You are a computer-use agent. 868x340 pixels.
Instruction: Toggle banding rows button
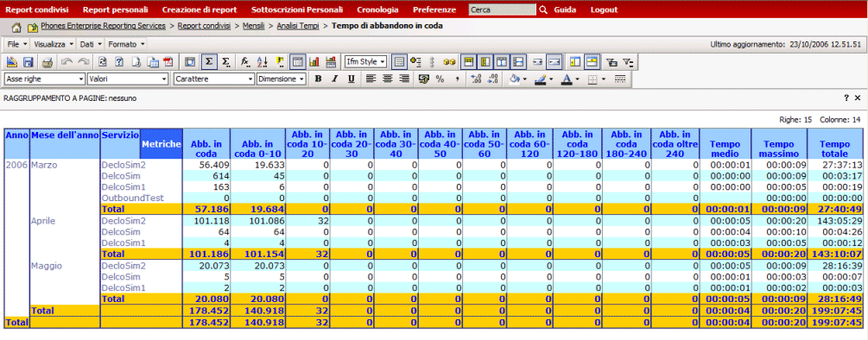pos(400,62)
